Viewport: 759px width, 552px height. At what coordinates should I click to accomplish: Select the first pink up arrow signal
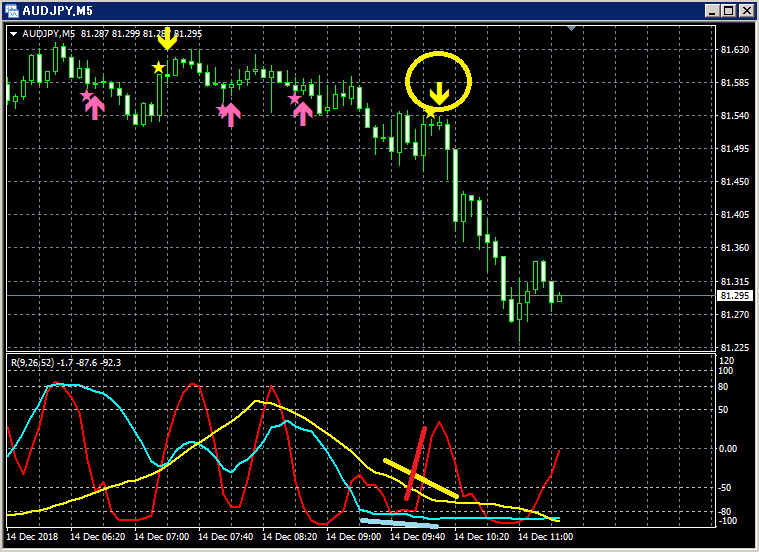tap(95, 107)
